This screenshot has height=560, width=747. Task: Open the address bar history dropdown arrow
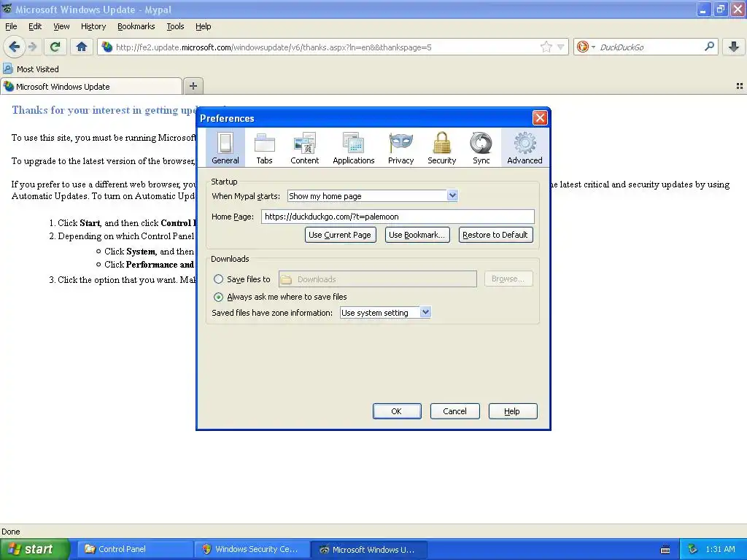(561, 47)
